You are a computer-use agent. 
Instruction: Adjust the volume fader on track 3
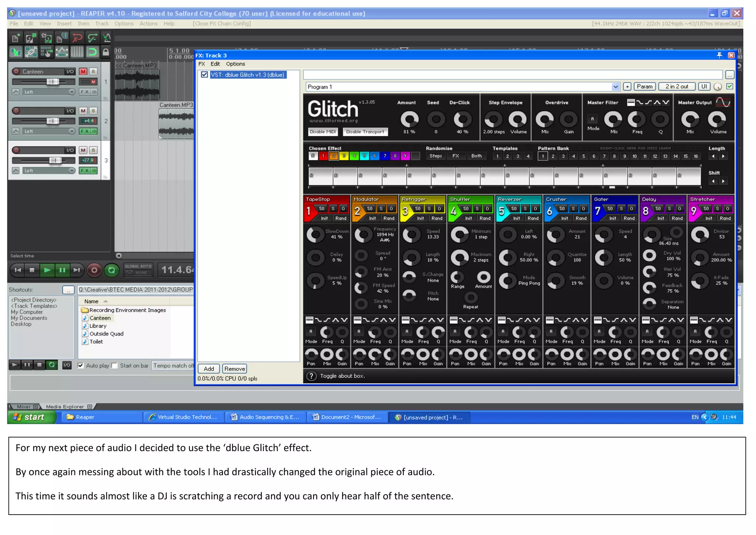[x=55, y=160]
